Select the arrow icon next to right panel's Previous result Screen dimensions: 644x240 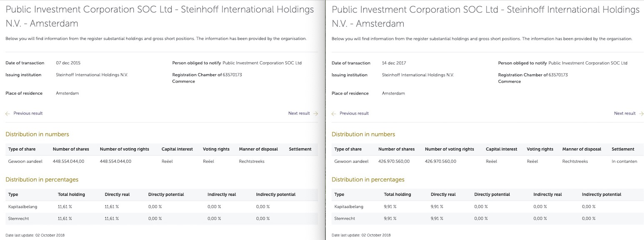pyautogui.click(x=333, y=113)
